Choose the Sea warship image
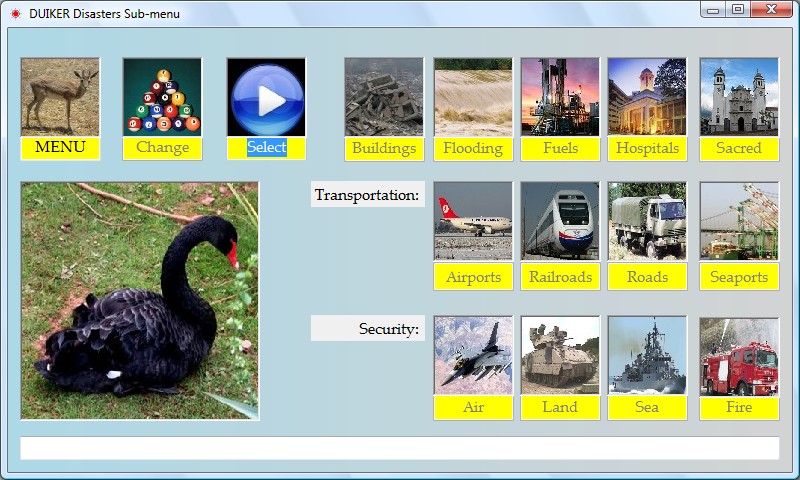The image size is (800, 480). pos(647,356)
